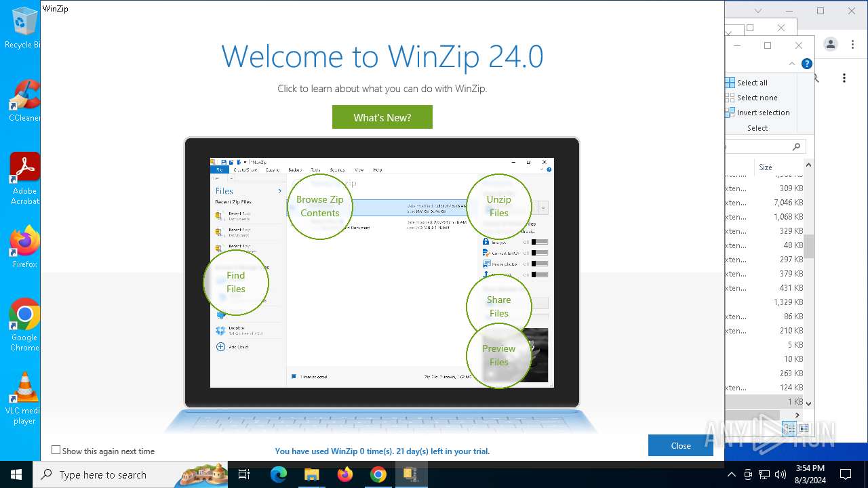This screenshot has width=868, height=488.
Task: Switch Explorer to Large icons view
Action: (804, 428)
